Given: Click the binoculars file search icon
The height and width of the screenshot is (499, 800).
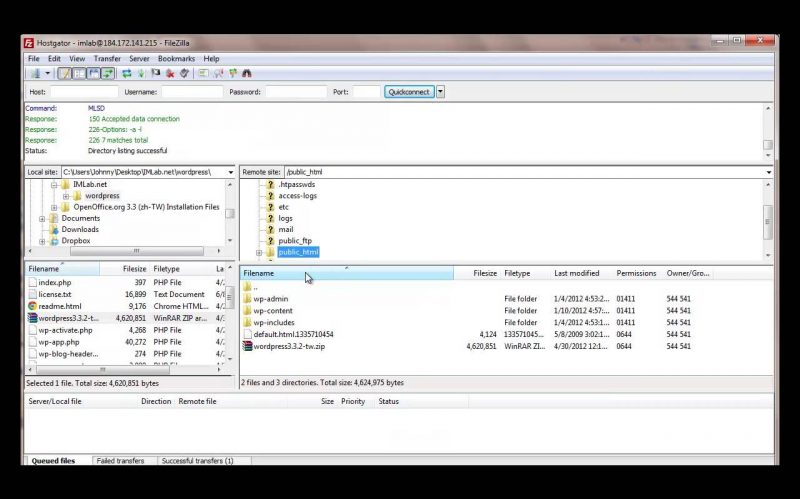Looking at the screenshot, I should [247, 74].
